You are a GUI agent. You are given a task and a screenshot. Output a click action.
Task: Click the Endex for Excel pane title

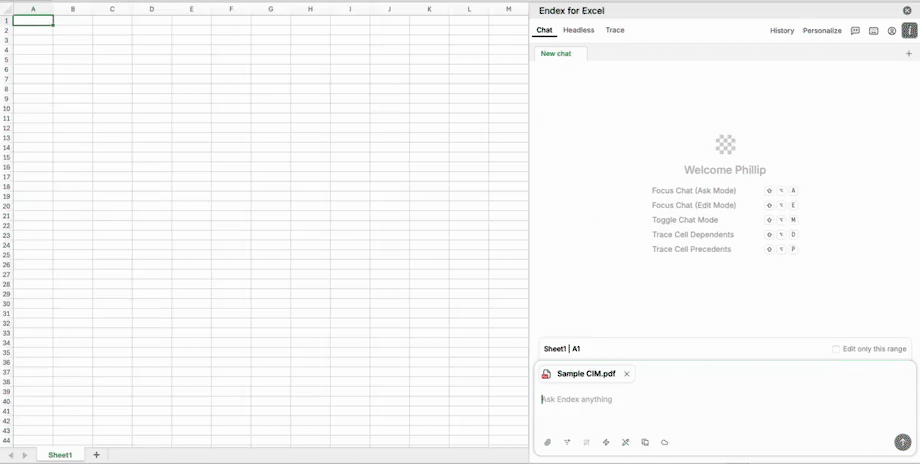[571, 11]
